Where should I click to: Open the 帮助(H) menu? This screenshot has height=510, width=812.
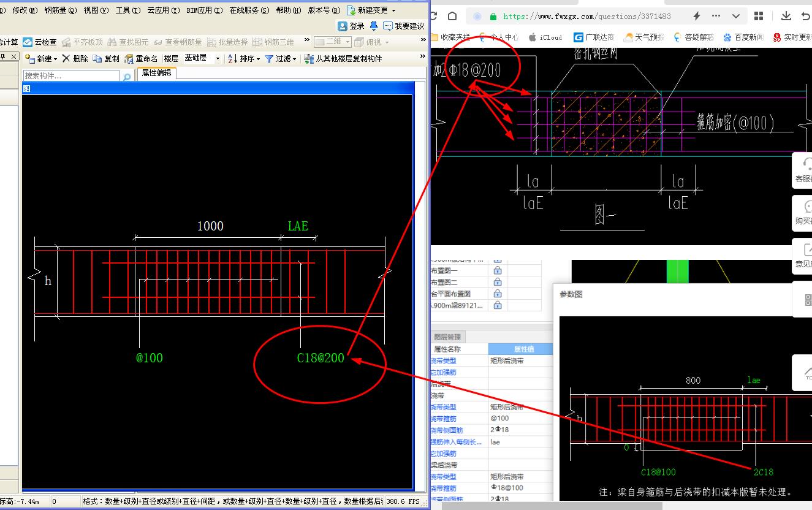point(289,10)
